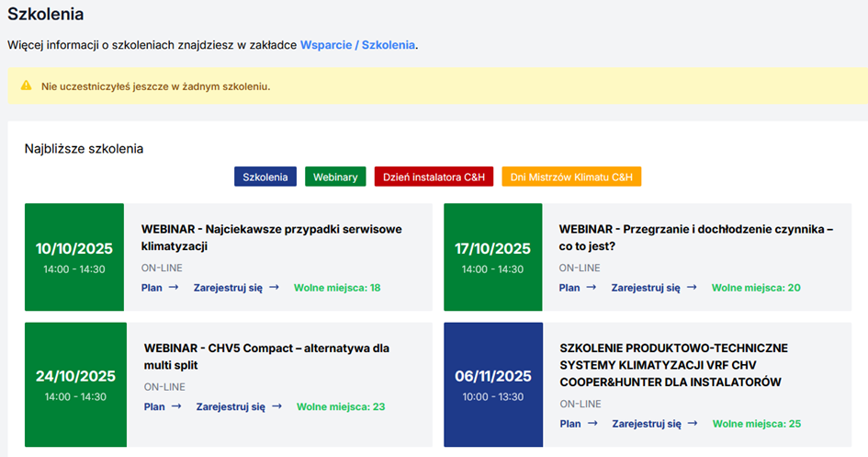Open Plan for the 17/10/2025 webinar
The image size is (868, 457).
[578, 288]
